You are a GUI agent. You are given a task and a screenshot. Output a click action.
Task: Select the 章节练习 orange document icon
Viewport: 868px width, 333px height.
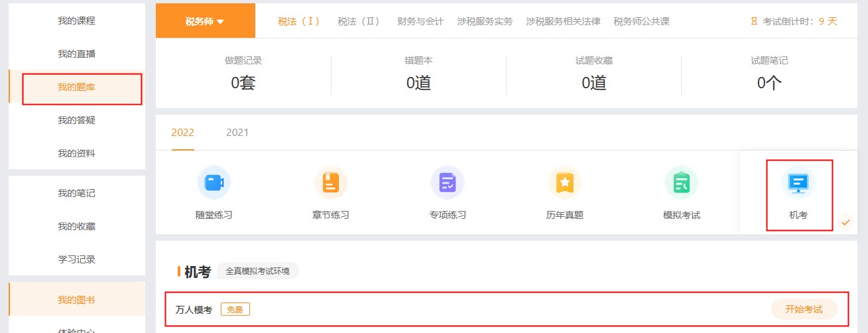tap(330, 182)
